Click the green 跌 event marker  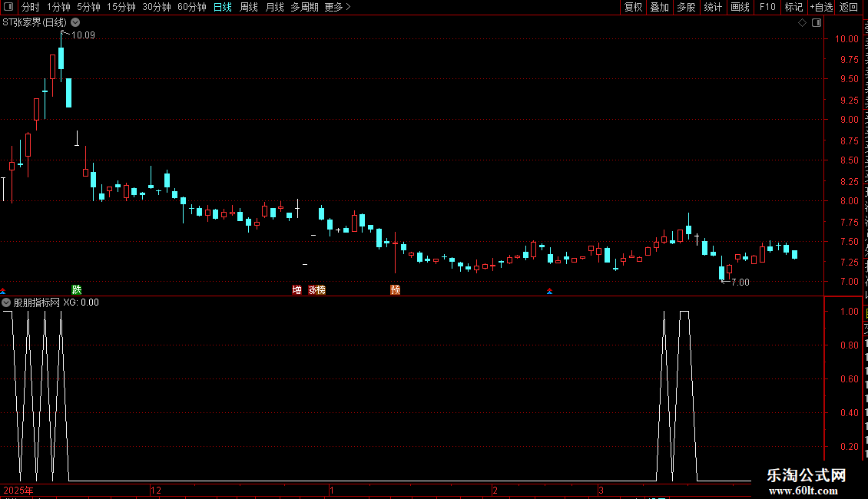76,289
